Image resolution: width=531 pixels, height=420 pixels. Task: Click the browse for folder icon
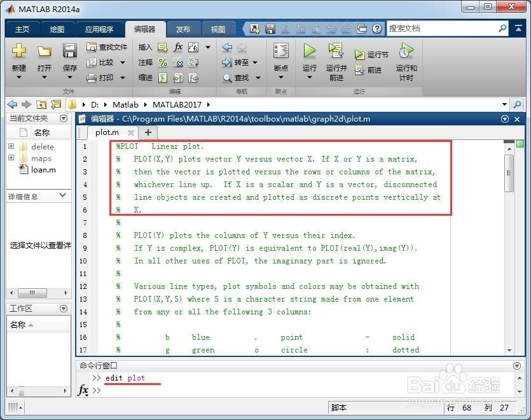[56, 105]
